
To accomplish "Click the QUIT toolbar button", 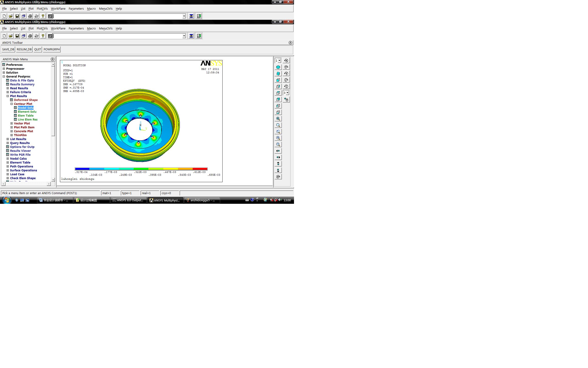I will pyautogui.click(x=37, y=49).
